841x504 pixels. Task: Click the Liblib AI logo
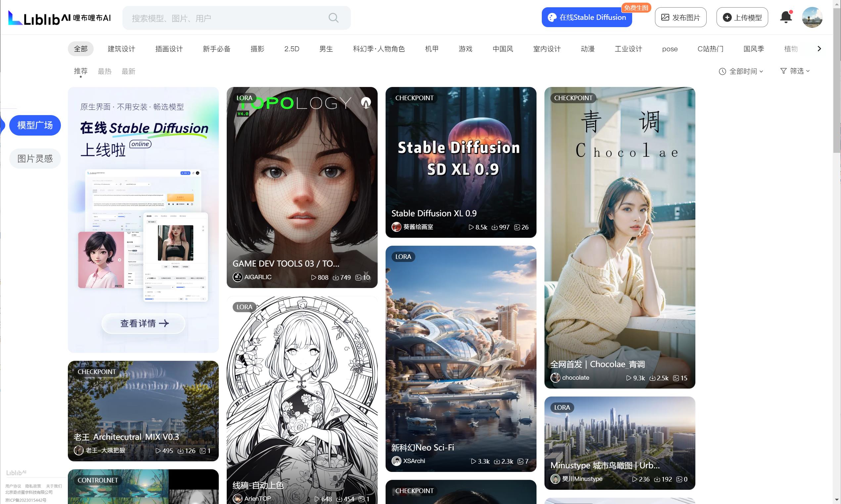click(60, 18)
